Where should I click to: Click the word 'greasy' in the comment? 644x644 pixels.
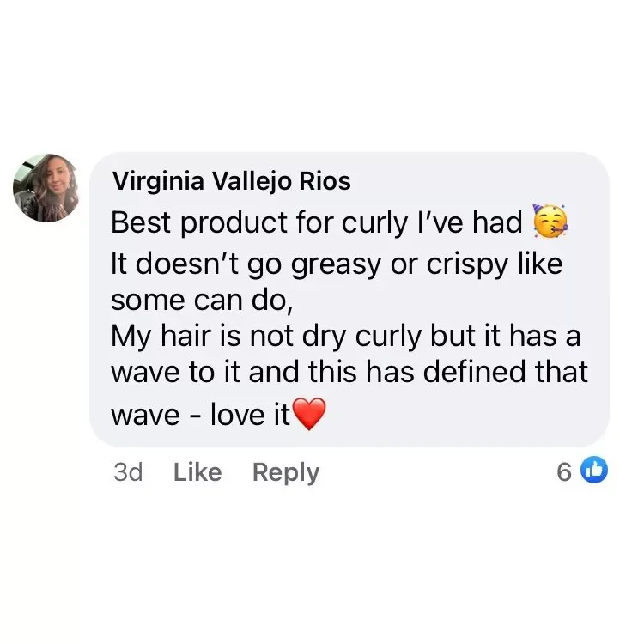(x=337, y=267)
